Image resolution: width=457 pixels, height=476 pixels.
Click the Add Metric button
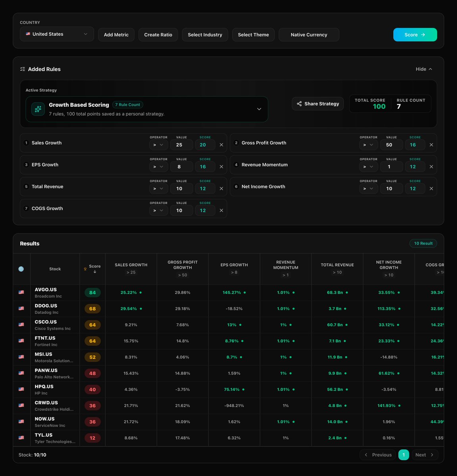116,35
